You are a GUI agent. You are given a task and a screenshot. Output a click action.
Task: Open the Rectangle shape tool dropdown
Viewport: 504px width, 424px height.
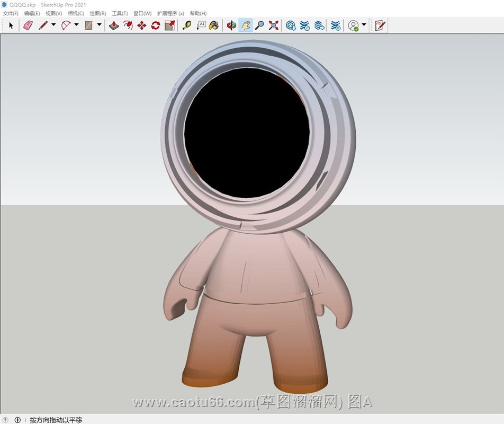point(99,25)
